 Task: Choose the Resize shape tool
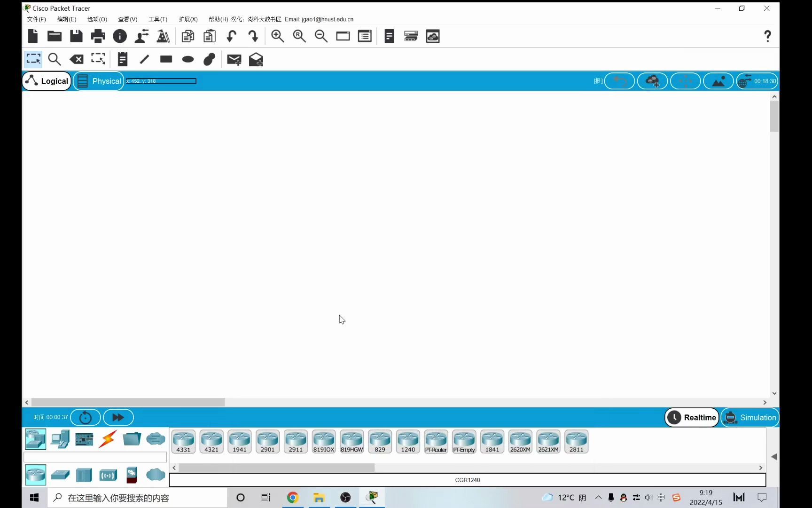click(98, 59)
